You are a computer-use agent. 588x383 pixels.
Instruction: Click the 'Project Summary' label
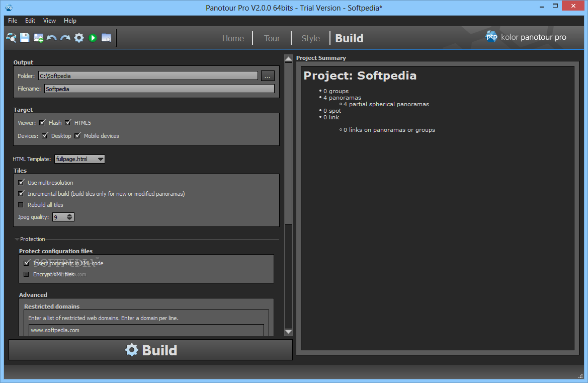tap(321, 58)
